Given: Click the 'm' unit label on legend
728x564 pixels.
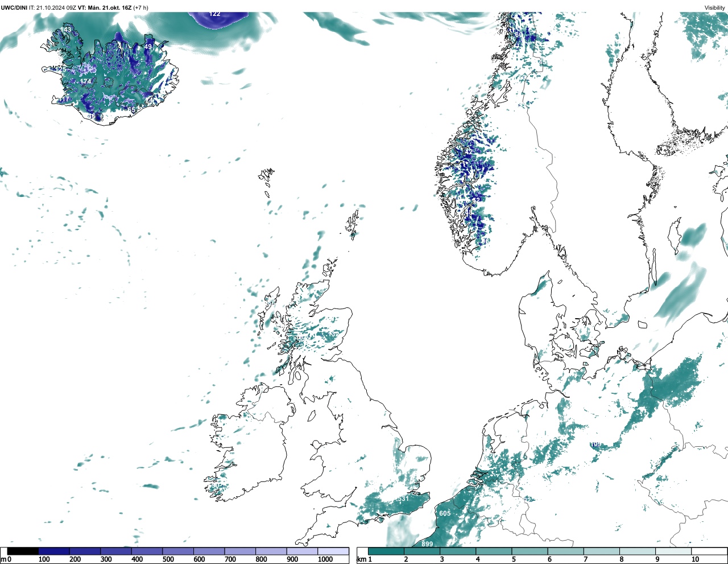Looking at the screenshot, I should pyautogui.click(x=3, y=559).
